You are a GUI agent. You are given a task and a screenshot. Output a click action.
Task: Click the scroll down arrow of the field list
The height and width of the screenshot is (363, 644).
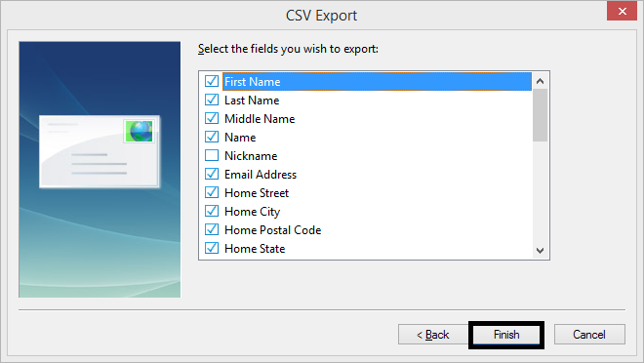click(x=541, y=250)
